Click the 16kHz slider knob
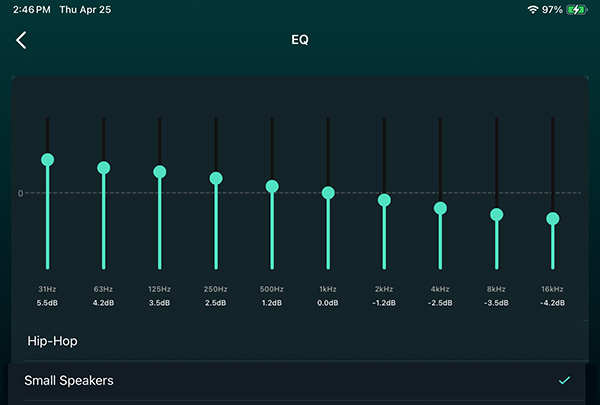 pyautogui.click(x=552, y=218)
